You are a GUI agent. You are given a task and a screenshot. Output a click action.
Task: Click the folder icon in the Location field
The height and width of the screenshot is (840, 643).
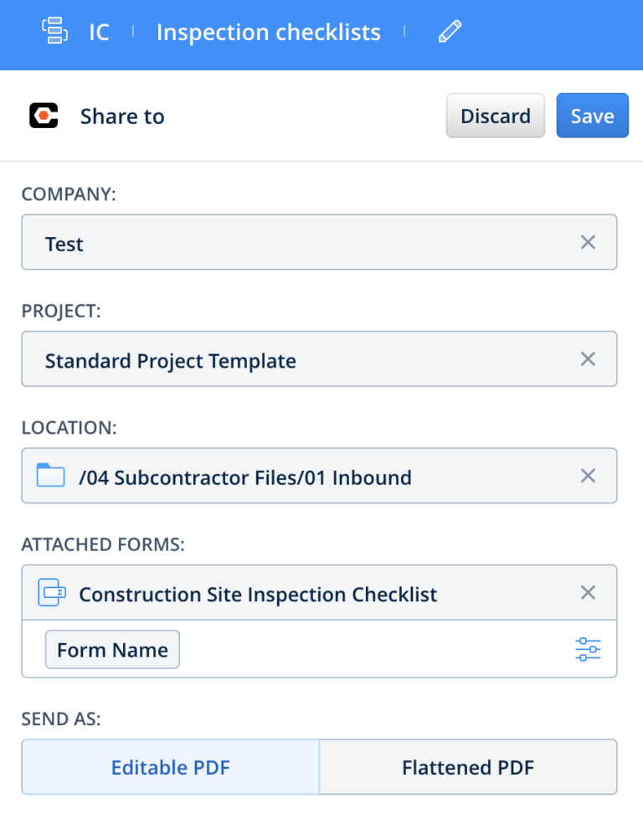coord(52,476)
